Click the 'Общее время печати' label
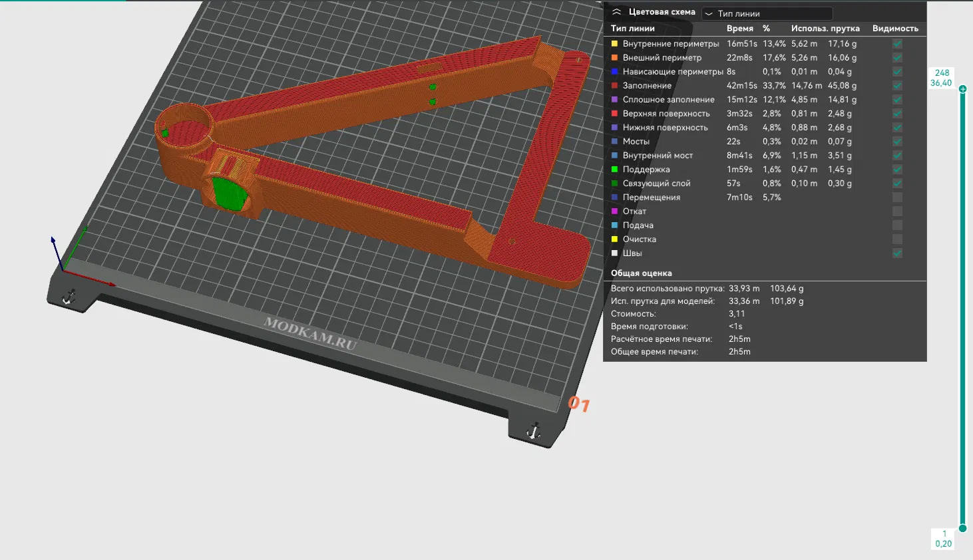Screen dimensions: 973x560 point(654,352)
